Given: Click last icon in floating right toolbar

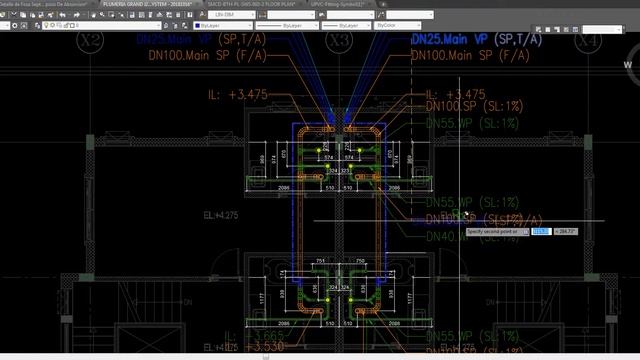Looking at the screenshot, I should [x=576, y=29].
